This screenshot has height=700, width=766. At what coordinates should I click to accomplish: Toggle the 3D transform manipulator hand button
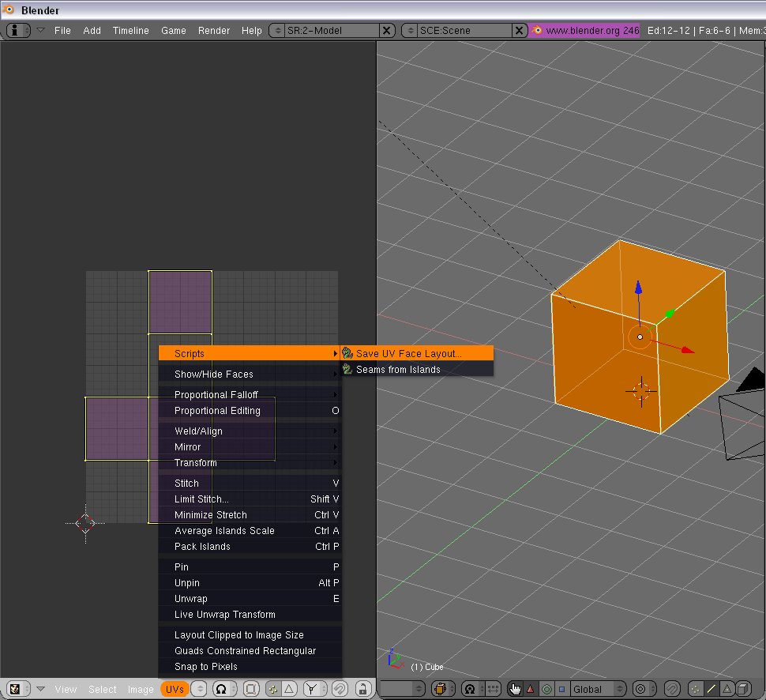pos(515,689)
